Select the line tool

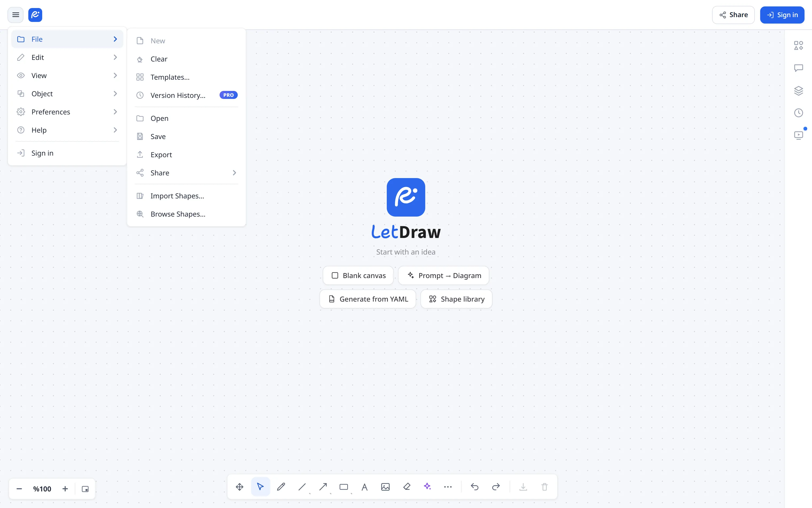pos(302,487)
